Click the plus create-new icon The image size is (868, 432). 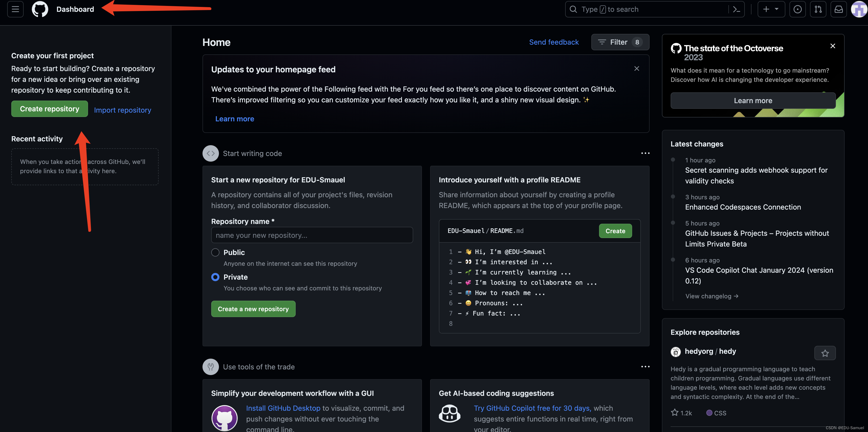click(x=766, y=9)
